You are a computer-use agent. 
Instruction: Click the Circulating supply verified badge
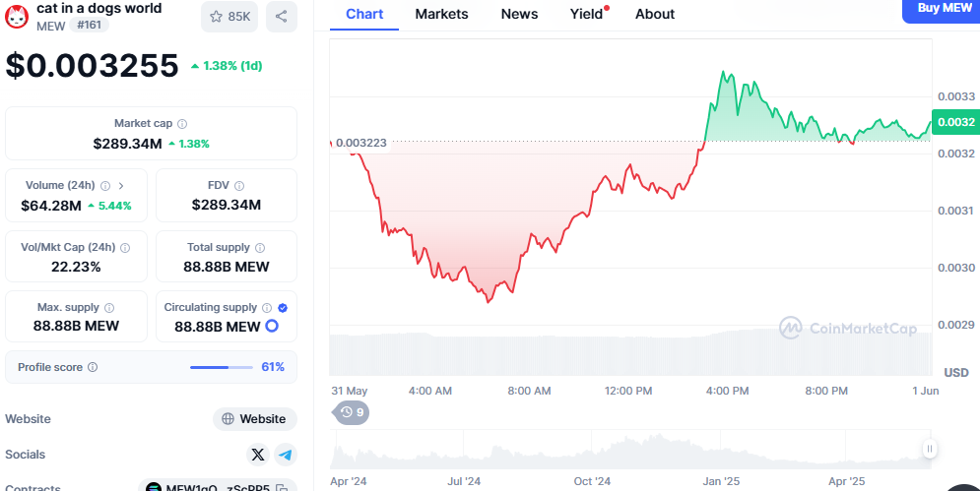[283, 307]
